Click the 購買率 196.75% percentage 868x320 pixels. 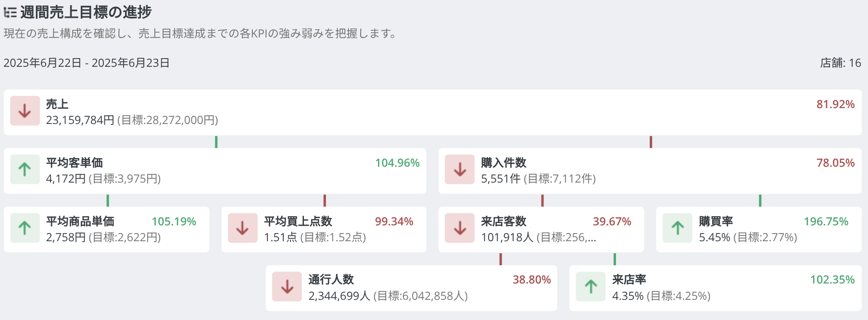(x=826, y=222)
